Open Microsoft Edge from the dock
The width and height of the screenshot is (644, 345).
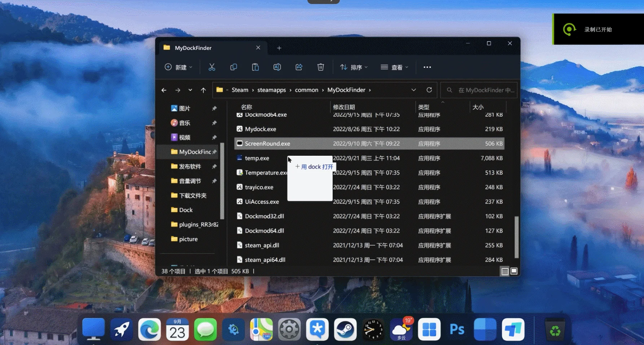tap(149, 329)
